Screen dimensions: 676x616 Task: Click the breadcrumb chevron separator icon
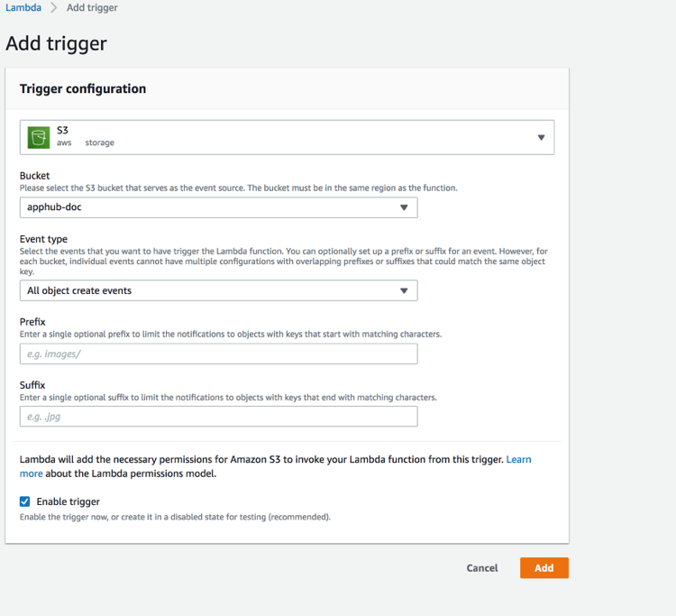(x=54, y=8)
